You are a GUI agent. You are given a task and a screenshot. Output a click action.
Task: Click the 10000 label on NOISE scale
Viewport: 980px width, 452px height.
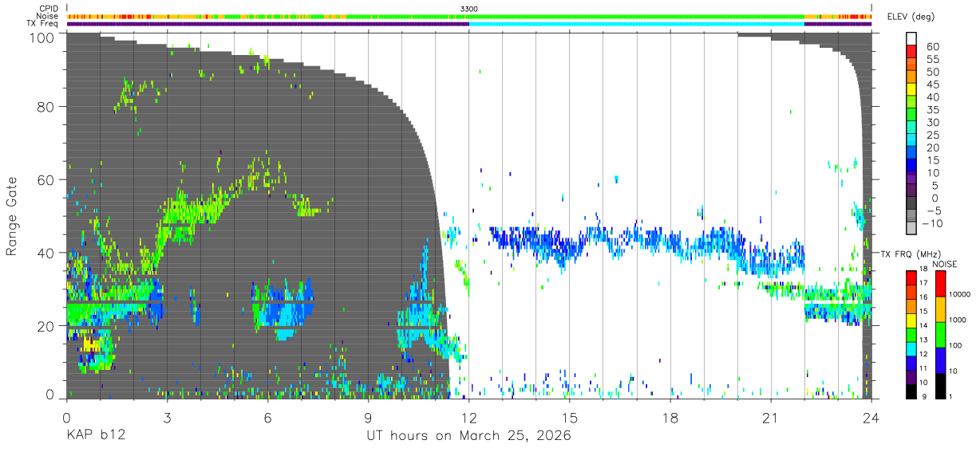(960, 294)
